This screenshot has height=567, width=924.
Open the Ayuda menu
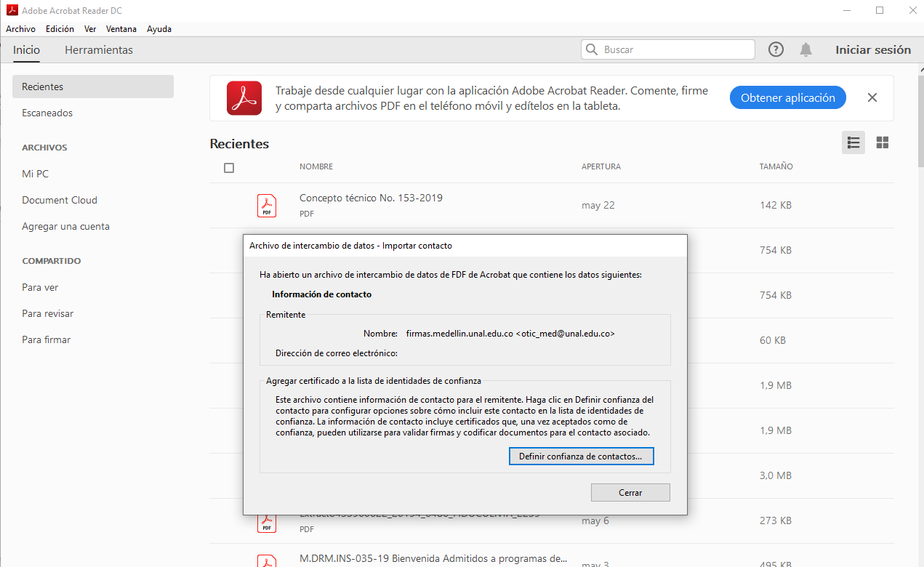[x=159, y=29]
